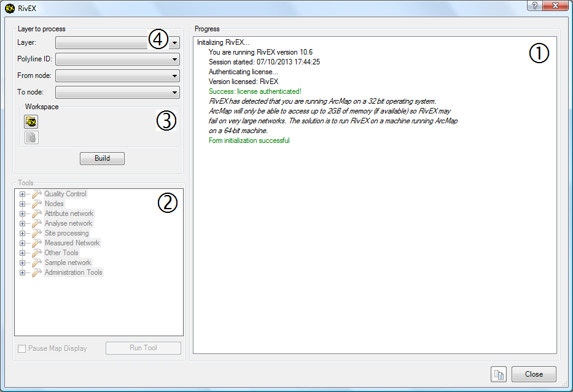
Task: Select the Sample network tree item
Action: tap(68, 263)
